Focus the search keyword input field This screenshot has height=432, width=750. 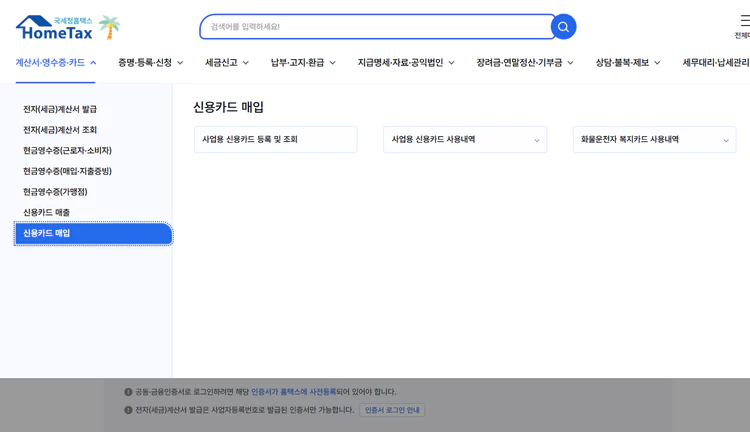click(377, 27)
